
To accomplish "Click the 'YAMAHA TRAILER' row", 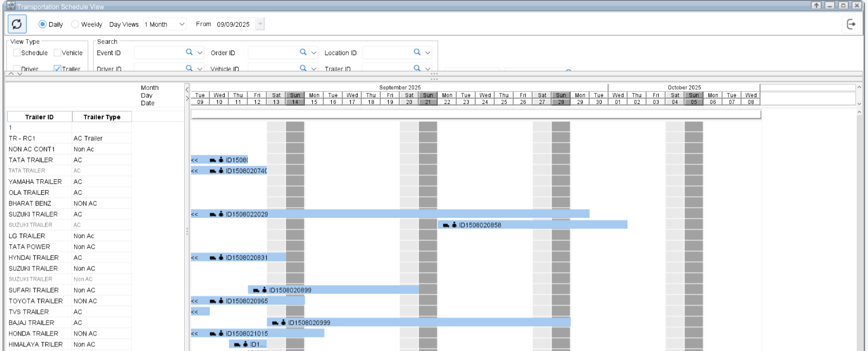I will (x=70, y=182).
